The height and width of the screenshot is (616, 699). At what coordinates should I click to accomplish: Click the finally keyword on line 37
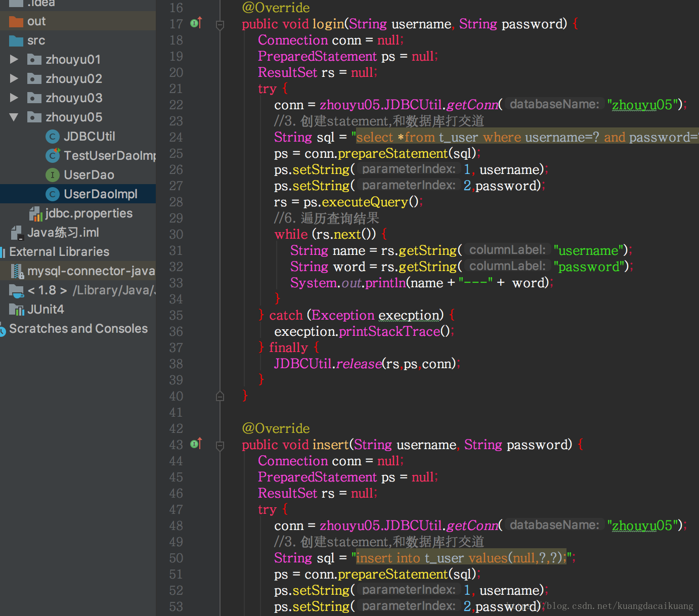(288, 347)
